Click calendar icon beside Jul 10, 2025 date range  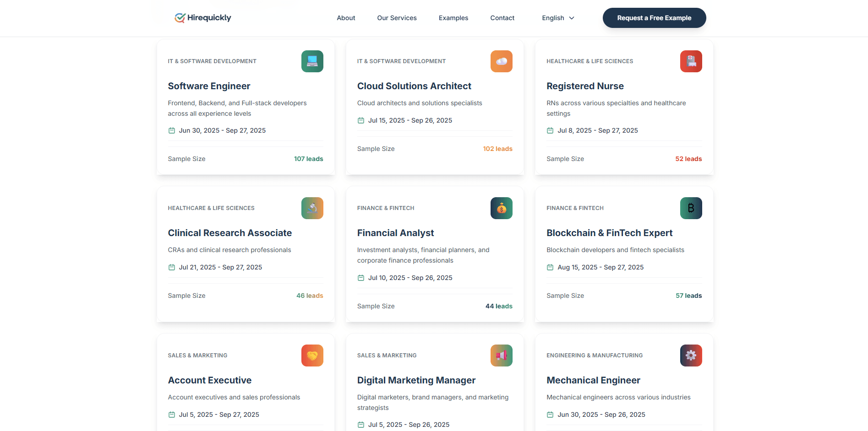click(x=361, y=278)
